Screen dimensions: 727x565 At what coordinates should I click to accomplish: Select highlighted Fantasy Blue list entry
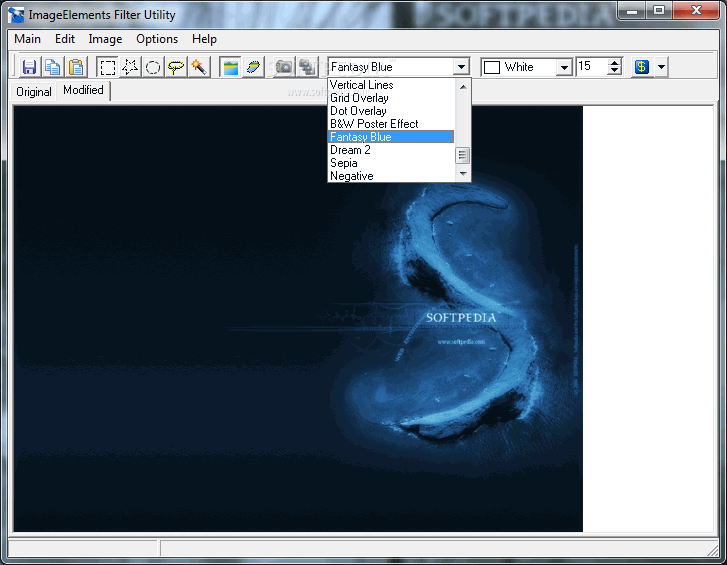[392, 137]
